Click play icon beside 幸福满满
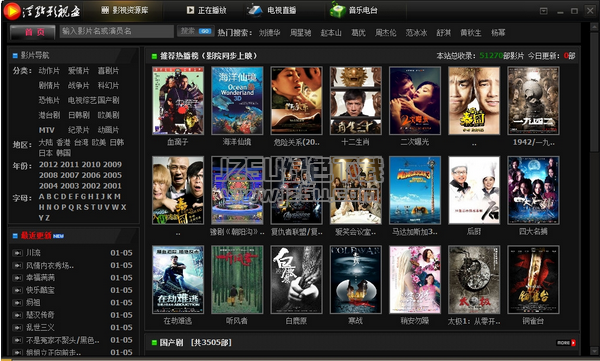 point(17,278)
